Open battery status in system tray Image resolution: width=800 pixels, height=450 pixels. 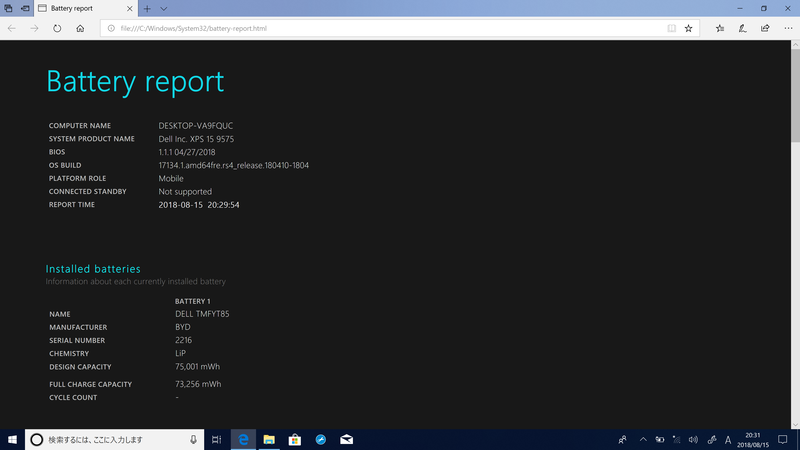click(x=660, y=439)
